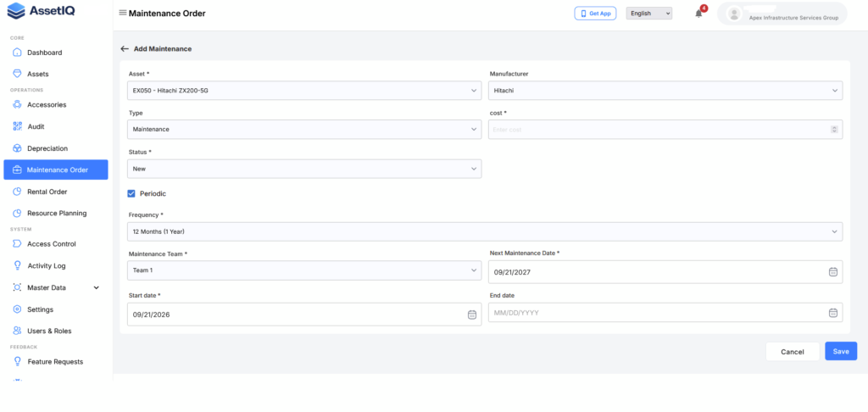Screen dimensions: 868x412
Task: Open the Maintenance Team dropdown
Action: tap(304, 270)
